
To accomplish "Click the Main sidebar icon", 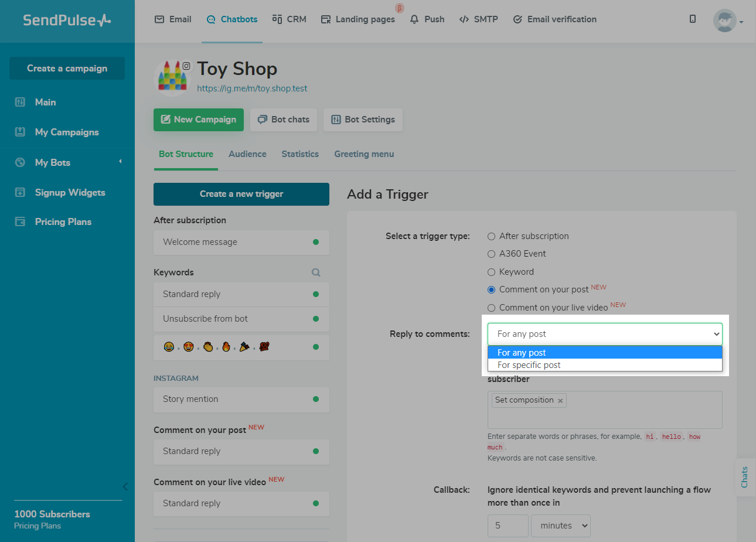I will click(x=20, y=102).
